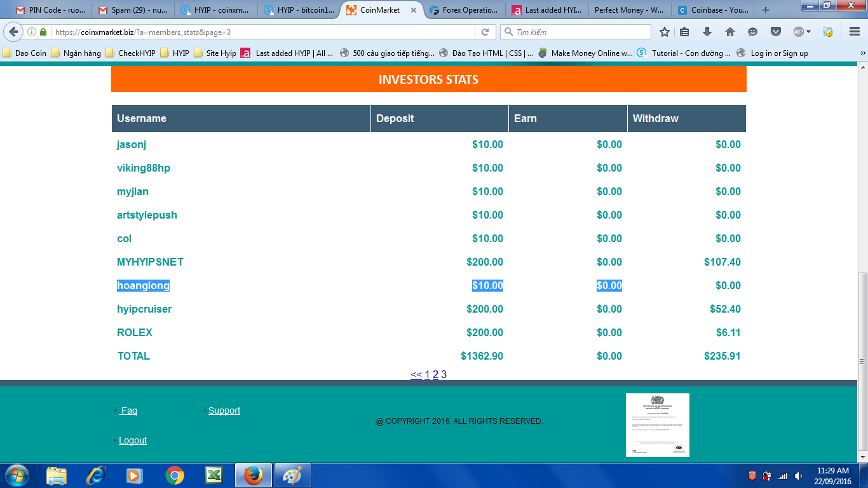Expand the Adblock Plus dropdown arrow
Viewport: 868px width, 488px height.
(808, 32)
